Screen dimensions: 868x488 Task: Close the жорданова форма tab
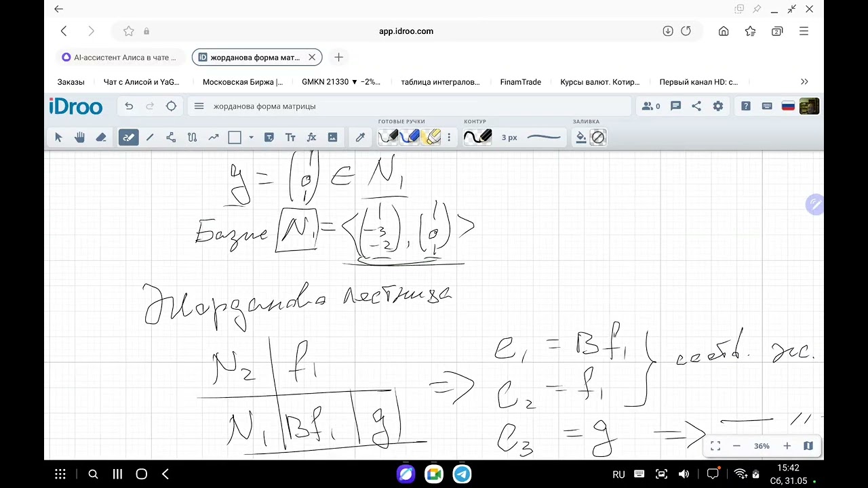(312, 58)
